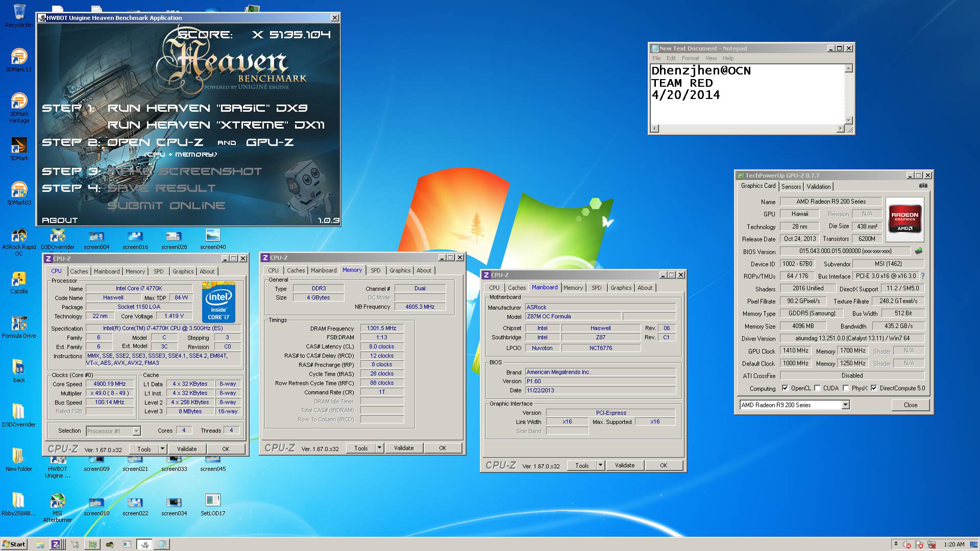The image size is (980, 551).
Task: Switch to Sensors tab in GPU-Z
Action: click(791, 187)
